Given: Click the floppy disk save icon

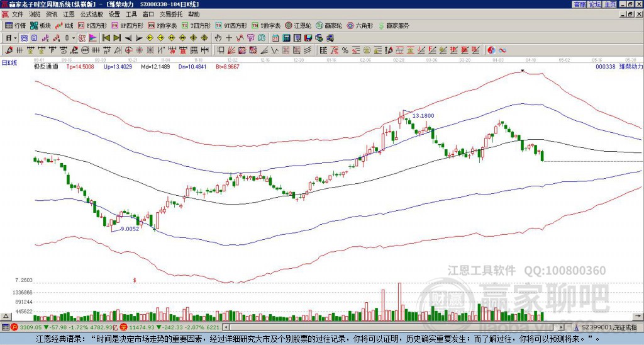Looking at the screenshot, I should [x=308, y=38].
